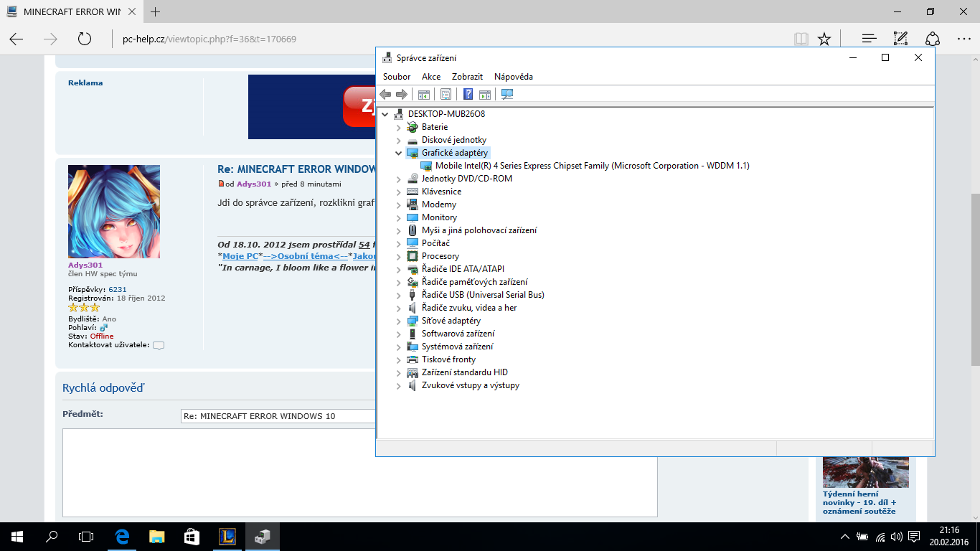The image size is (980, 551).
Task: Click the Make a Web Note icon
Action: (x=900, y=39)
